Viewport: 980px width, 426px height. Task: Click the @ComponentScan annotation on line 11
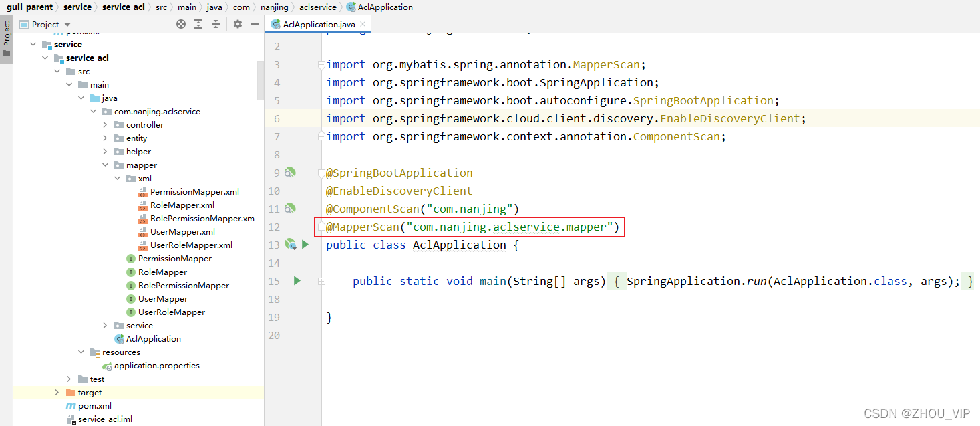[373, 209]
